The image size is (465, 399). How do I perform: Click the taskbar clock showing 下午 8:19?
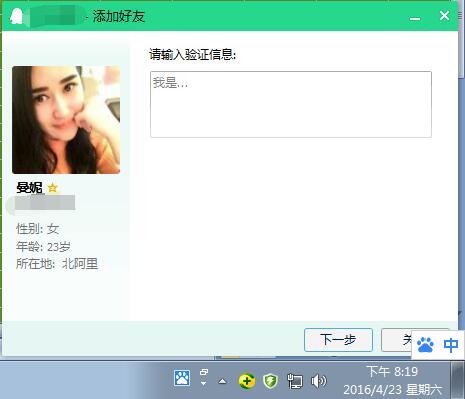point(392,381)
